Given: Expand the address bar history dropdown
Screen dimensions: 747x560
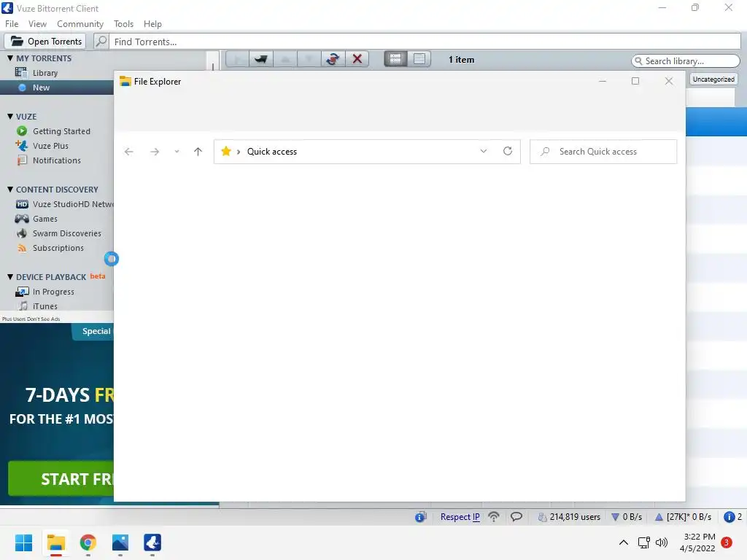Looking at the screenshot, I should click(x=484, y=151).
